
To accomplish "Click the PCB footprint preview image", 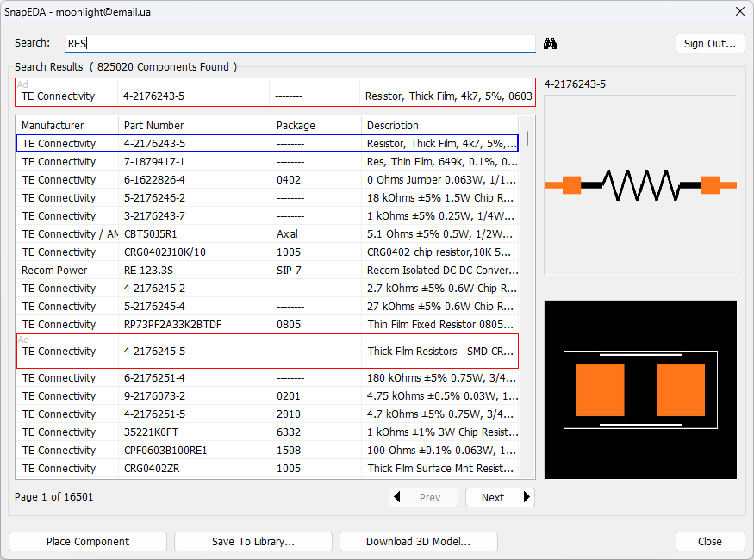I will click(x=640, y=389).
